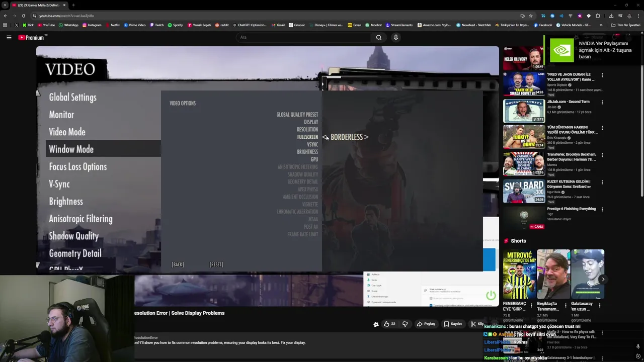644x362 pixels.
Task: Like the video with thumbs-up button
Action: (x=389, y=324)
